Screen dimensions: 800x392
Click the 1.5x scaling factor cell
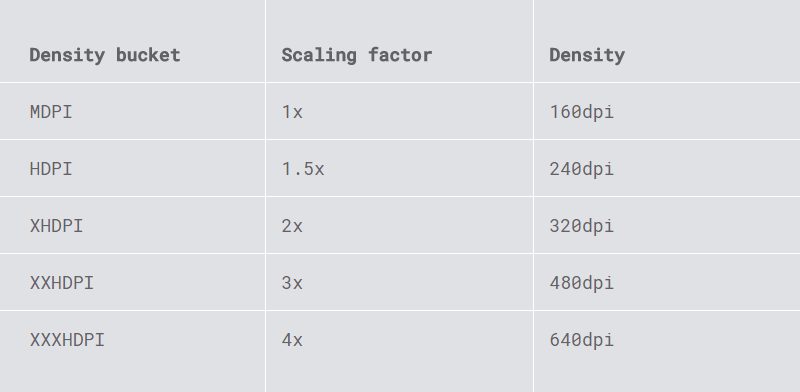[x=303, y=169]
